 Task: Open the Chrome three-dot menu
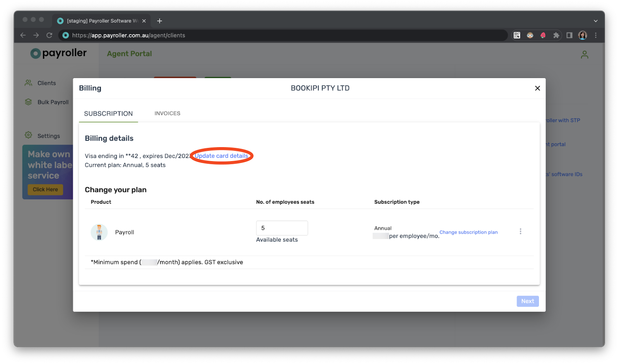tap(596, 35)
